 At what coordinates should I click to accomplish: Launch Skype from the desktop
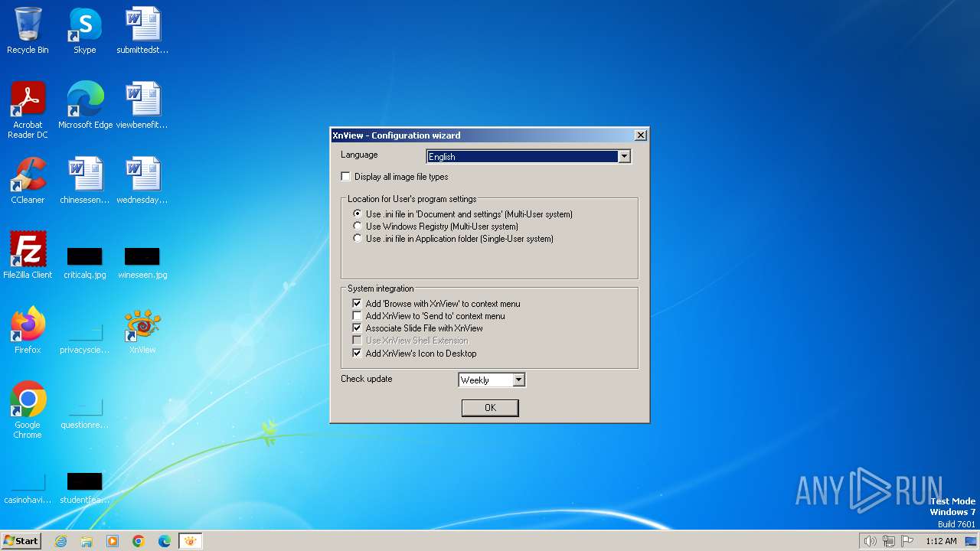tap(84, 31)
